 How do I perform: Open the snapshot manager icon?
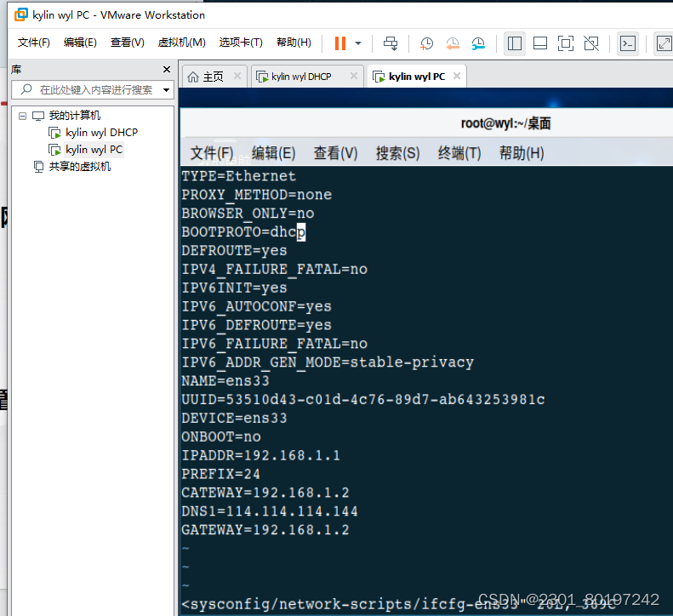(x=477, y=43)
